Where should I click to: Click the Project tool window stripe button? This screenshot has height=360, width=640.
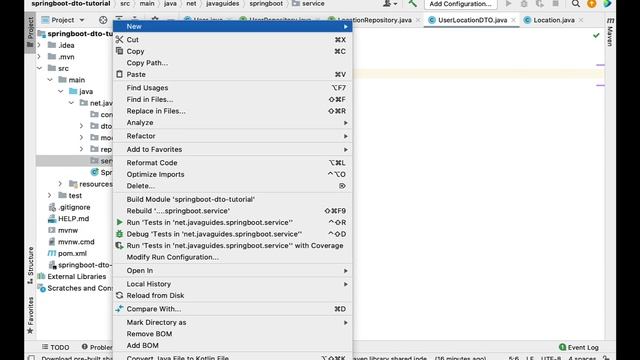(x=30, y=32)
